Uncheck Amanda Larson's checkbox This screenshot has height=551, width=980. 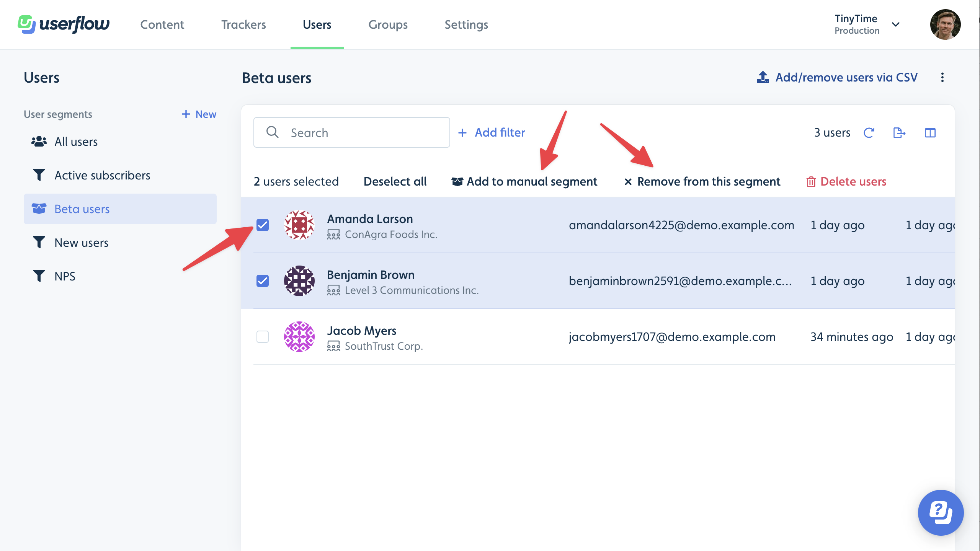tap(263, 225)
